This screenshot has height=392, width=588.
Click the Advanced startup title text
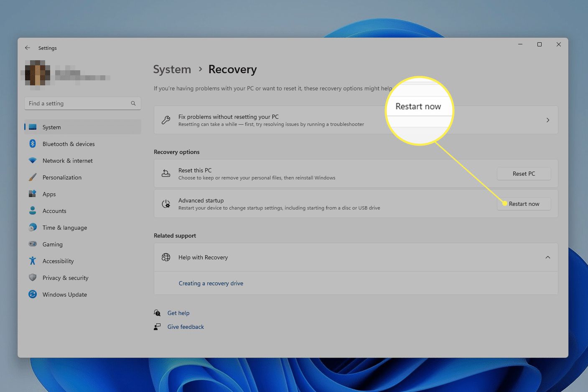click(x=201, y=200)
